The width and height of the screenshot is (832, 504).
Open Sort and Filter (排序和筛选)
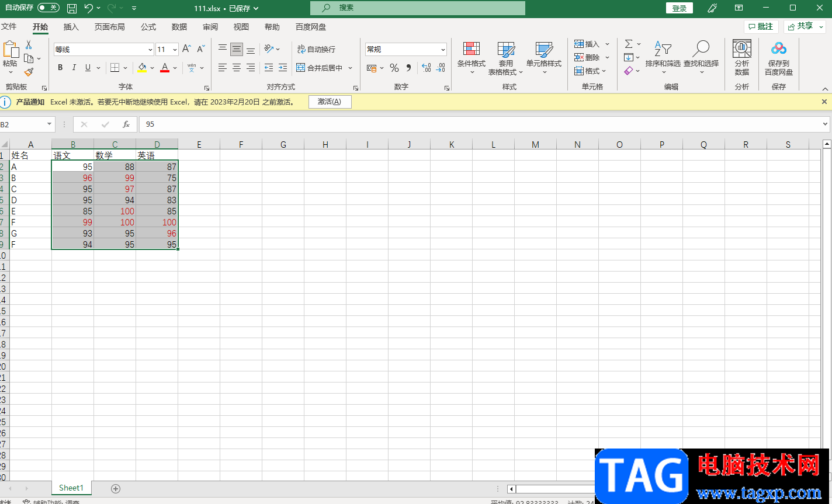click(663, 58)
